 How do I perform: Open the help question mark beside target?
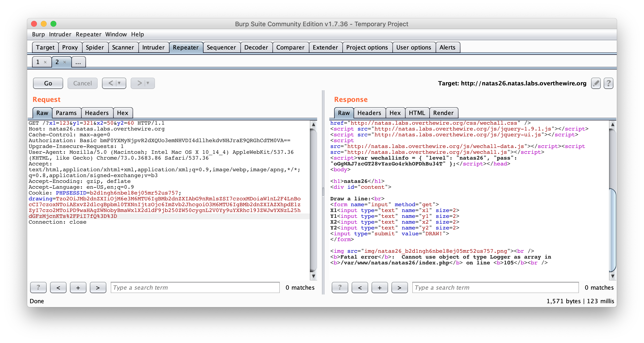(608, 83)
